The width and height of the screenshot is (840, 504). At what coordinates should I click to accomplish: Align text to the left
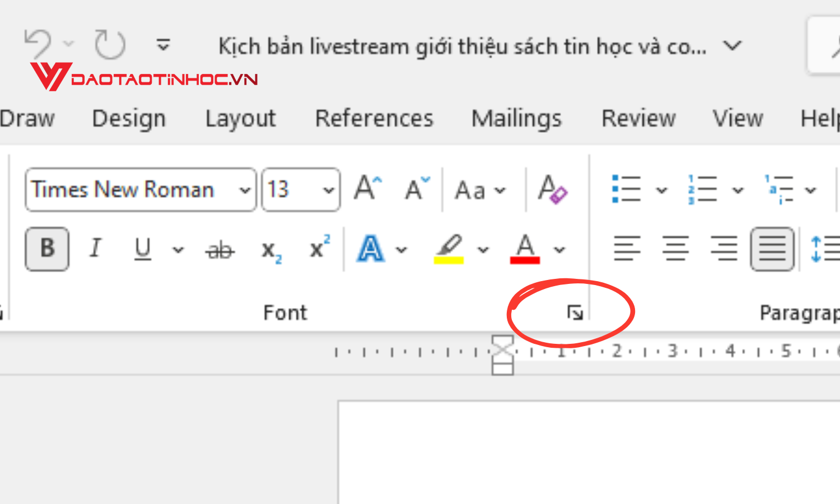pos(627,249)
